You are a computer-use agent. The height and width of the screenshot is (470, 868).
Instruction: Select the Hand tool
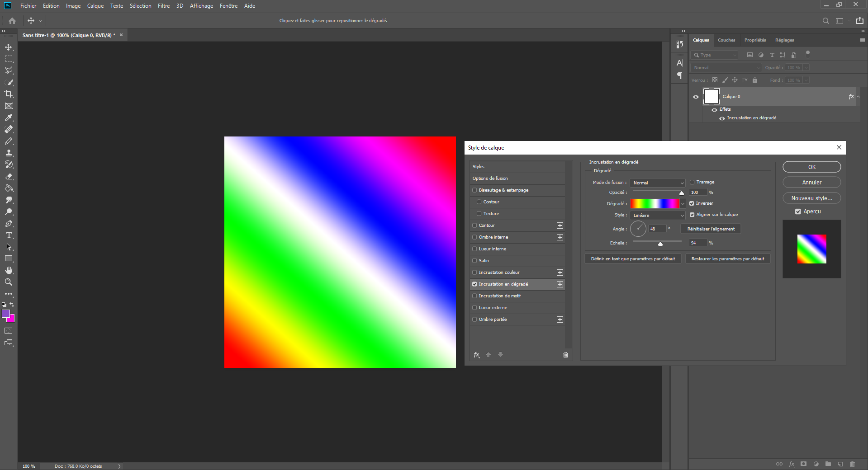click(x=9, y=270)
